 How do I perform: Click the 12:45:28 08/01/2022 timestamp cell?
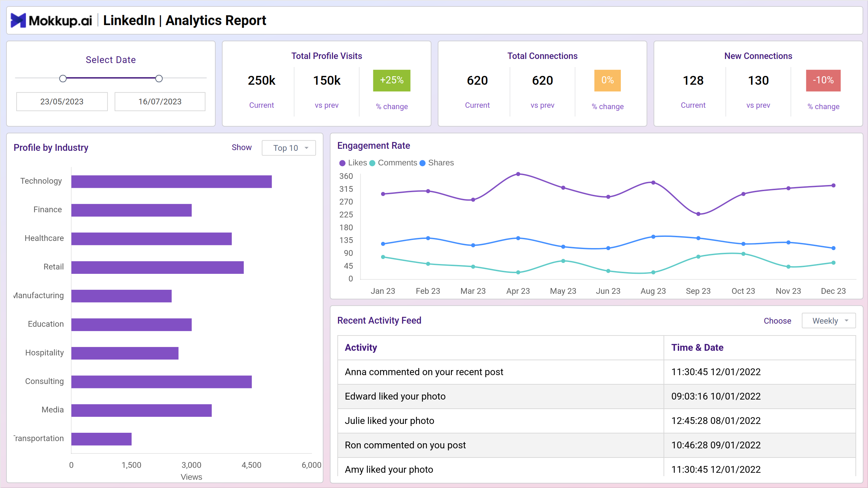(x=760, y=421)
